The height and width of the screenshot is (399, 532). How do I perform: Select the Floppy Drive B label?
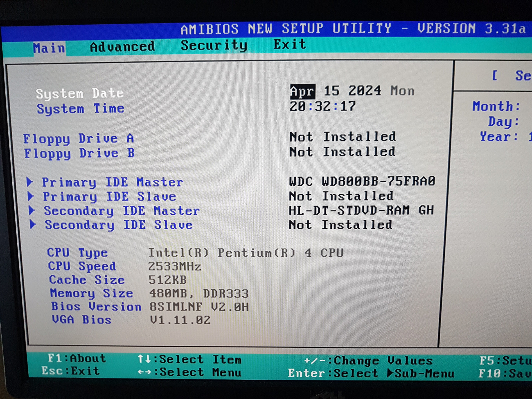tap(79, 154)
